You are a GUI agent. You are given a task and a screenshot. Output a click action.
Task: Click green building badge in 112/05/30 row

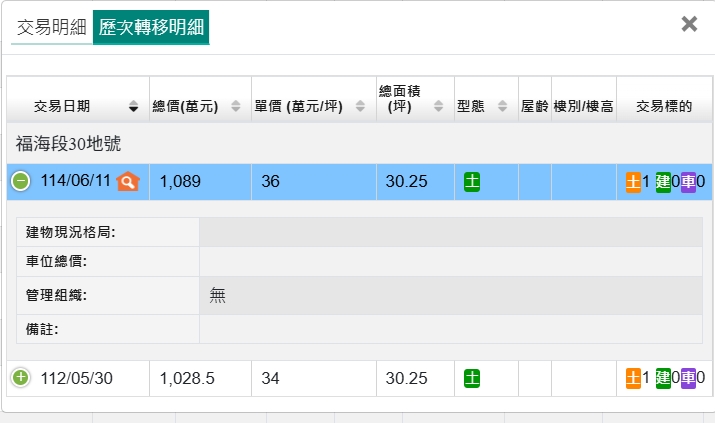pyautogui.click(x=662, y=378)
